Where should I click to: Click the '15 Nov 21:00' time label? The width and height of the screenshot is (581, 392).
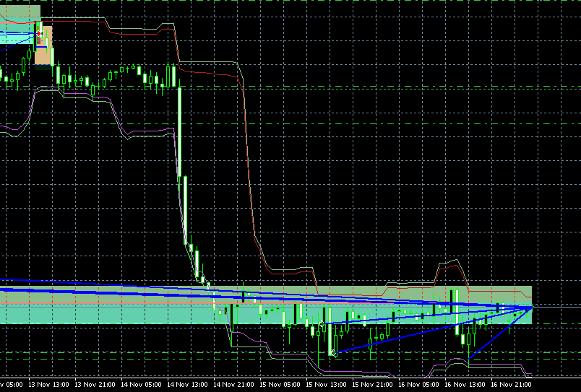click(372, 385)
